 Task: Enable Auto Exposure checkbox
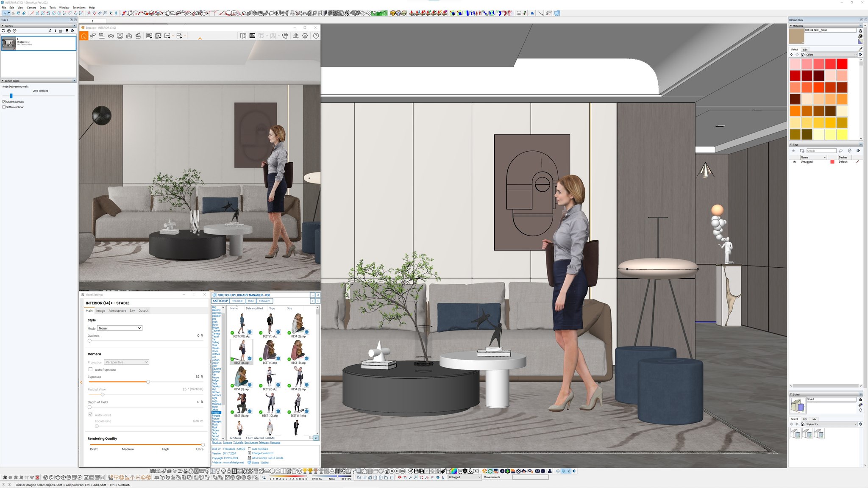click(90, 369)
